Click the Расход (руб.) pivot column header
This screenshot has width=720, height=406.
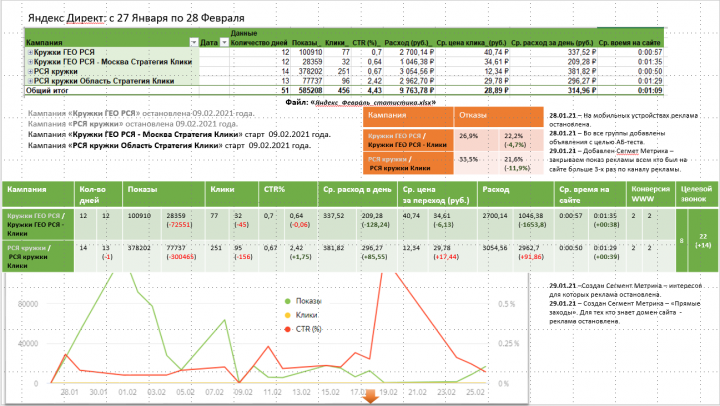tap(408, 43)
